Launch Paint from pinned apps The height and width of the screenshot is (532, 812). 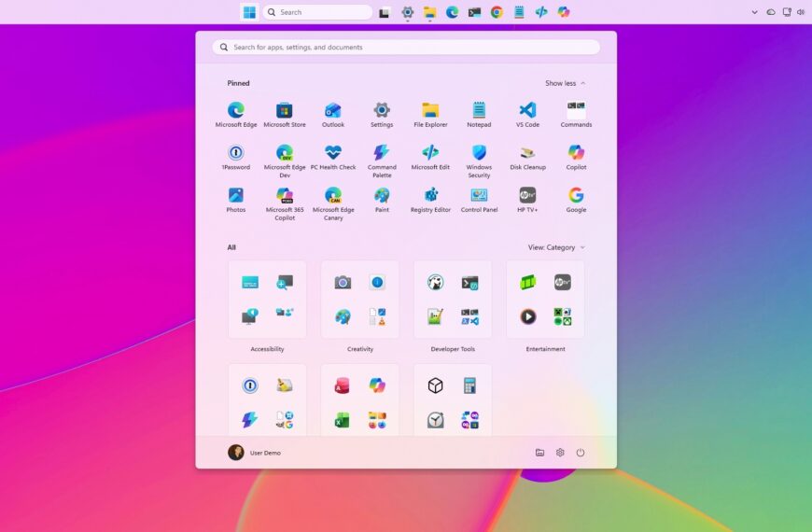click(382, 200)
